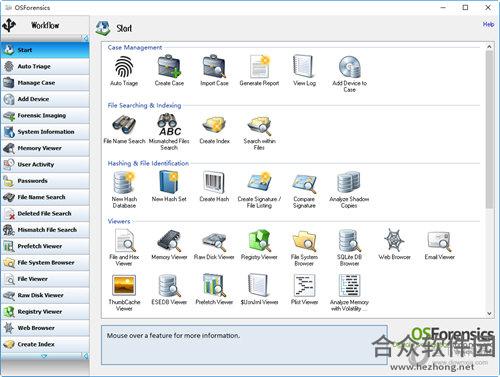The image size is (500, 377).
Task: Open Prefetch Viewer sidebar item
Action: (x=45, y=246)
